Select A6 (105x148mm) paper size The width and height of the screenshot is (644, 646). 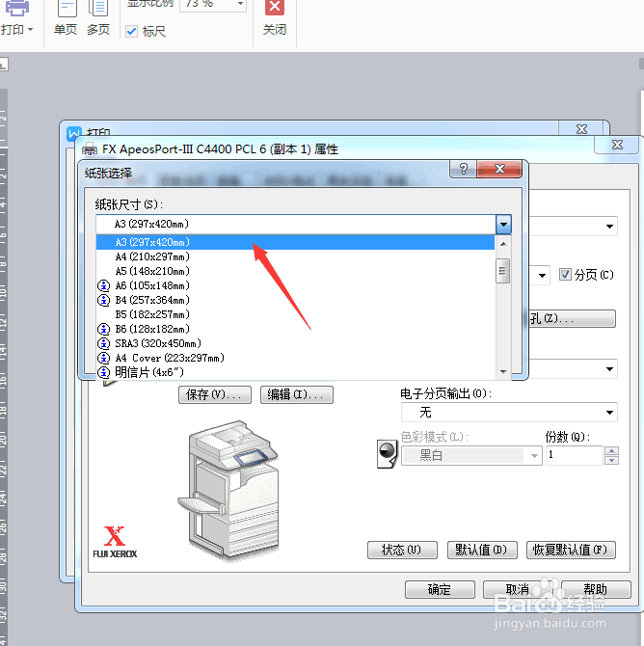pos(295,285)
